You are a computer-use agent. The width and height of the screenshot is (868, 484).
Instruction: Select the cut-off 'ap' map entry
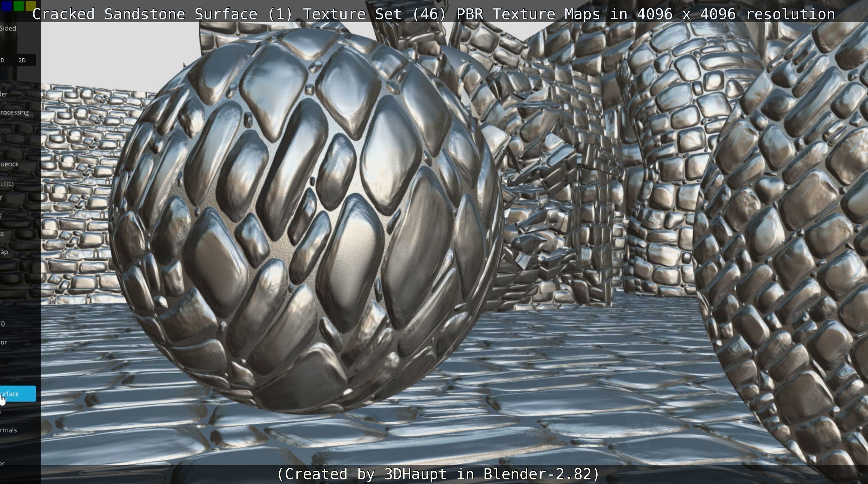tap(4, 252)
